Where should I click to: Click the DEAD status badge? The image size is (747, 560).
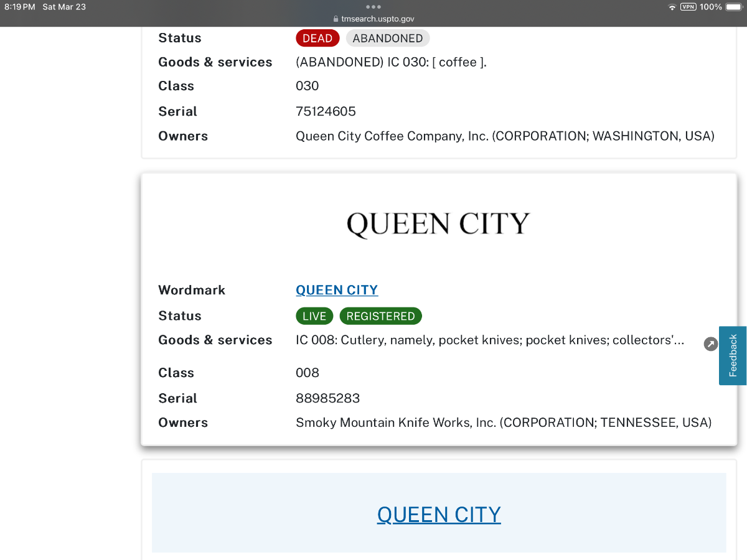pyautogui.click(x=317, y=38)
